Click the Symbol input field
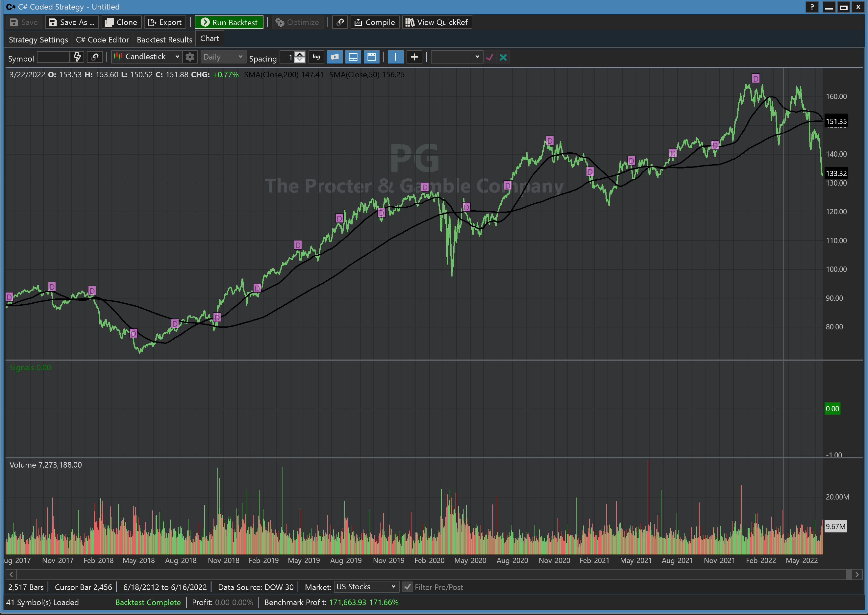Image resolution: width=868 pixels, height=615 pixels. point(53,57)
